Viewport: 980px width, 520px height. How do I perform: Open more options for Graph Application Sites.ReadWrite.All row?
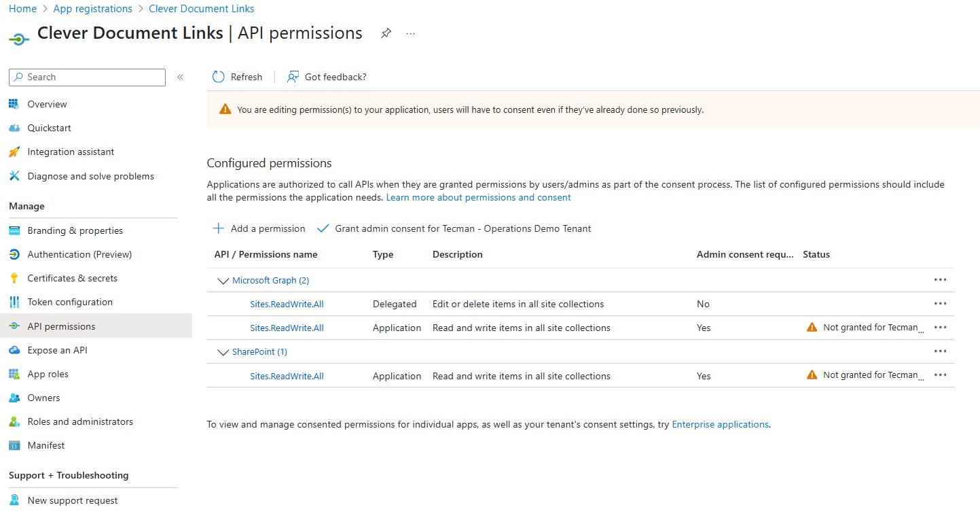pos(940,327)
